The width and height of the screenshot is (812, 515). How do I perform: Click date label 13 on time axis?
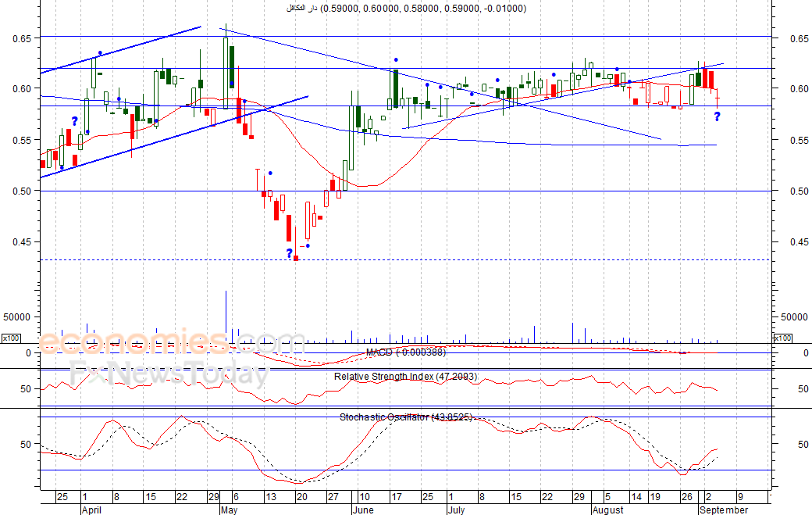coord(271,497)
